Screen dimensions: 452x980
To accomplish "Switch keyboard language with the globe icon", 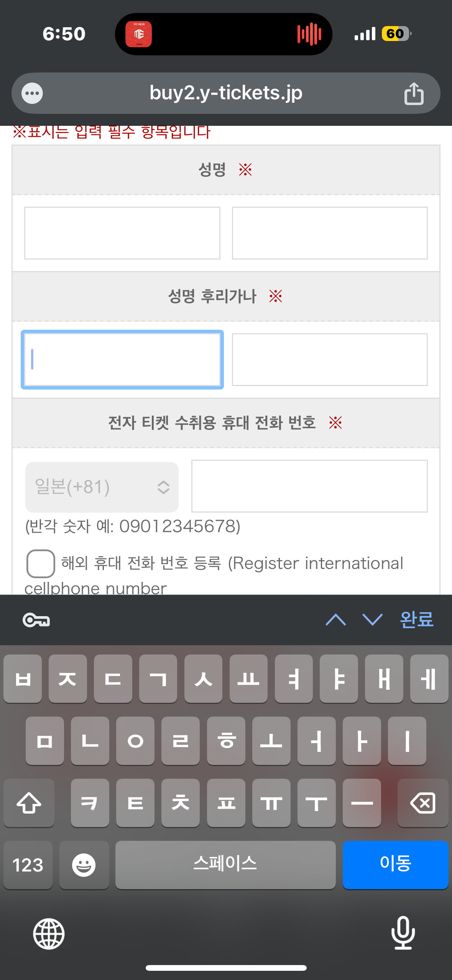I will point(49,934).
